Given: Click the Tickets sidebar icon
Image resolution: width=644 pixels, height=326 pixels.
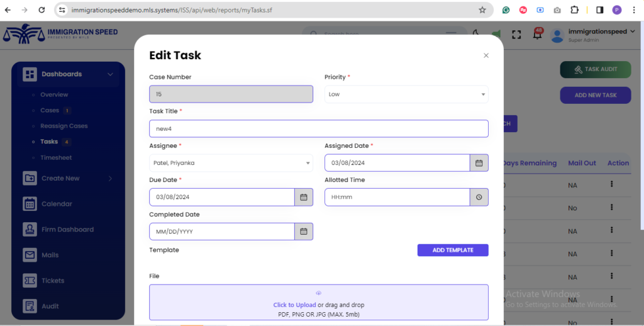Looking at the screenshot, I should 30,280.
